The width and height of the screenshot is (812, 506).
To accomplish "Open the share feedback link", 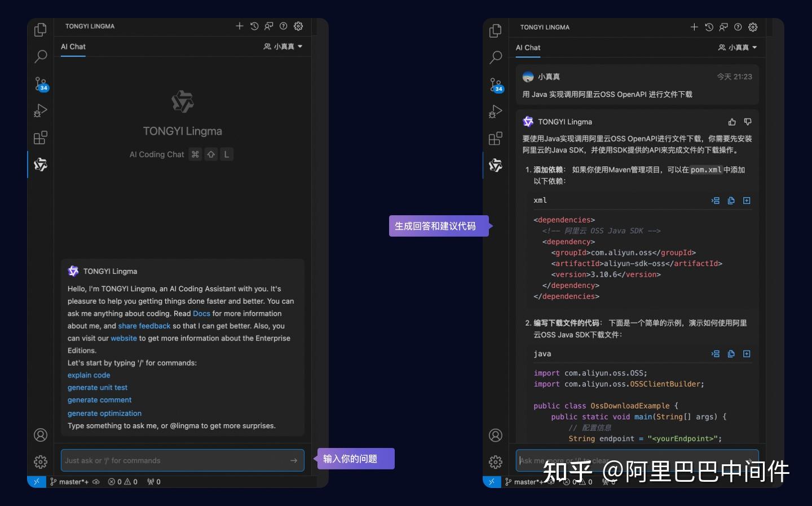I will tap(144, 326).
